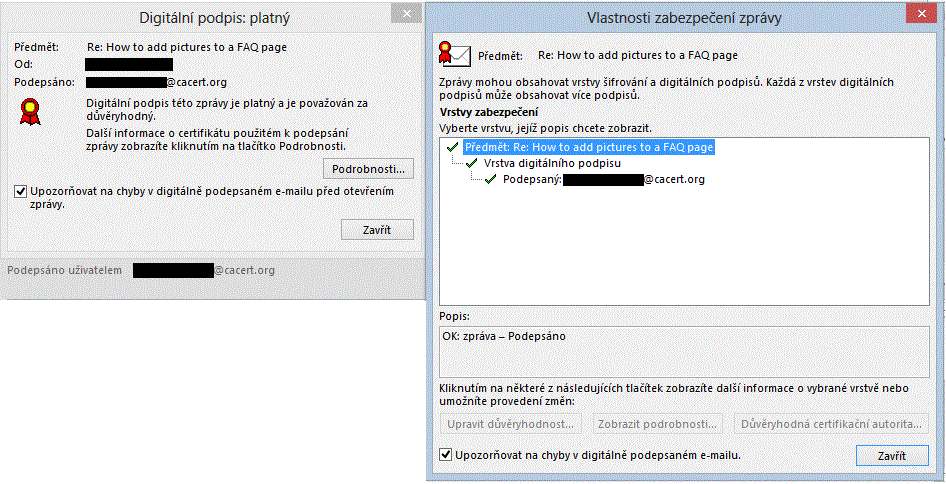Click checkmark icon before Vrstva digitálního podpisu
This screenshot has height=484, width=946.
coord(472,163)
